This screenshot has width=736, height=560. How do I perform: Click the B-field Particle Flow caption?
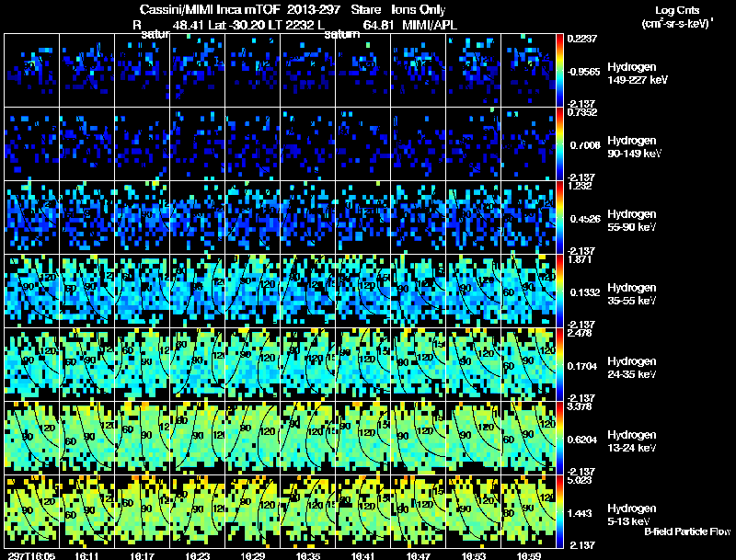(x=686, y=531)
